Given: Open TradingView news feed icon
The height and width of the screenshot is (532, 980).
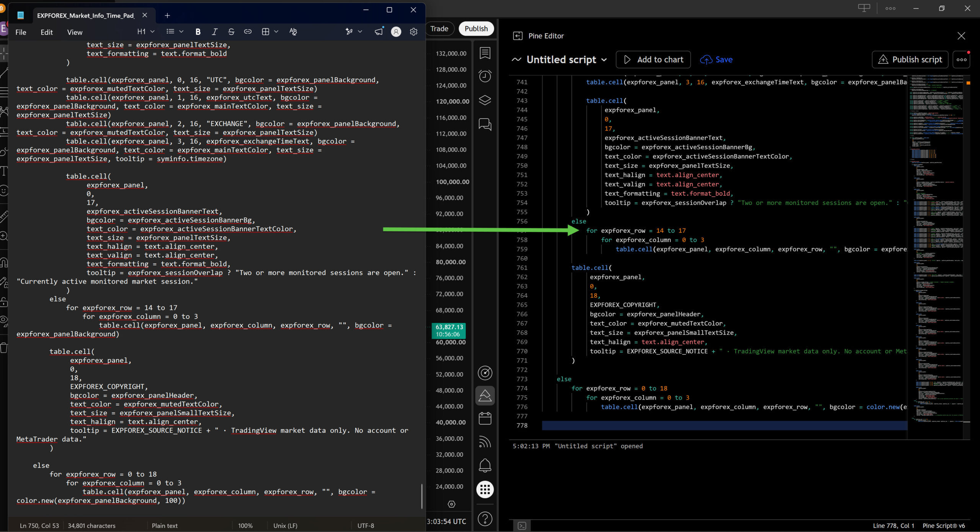Looking at the screenshot, I should tap(485, 442).
